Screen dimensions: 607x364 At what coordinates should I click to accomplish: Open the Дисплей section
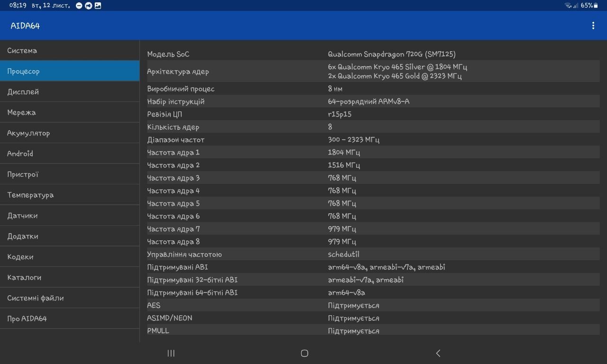point(70,91)
